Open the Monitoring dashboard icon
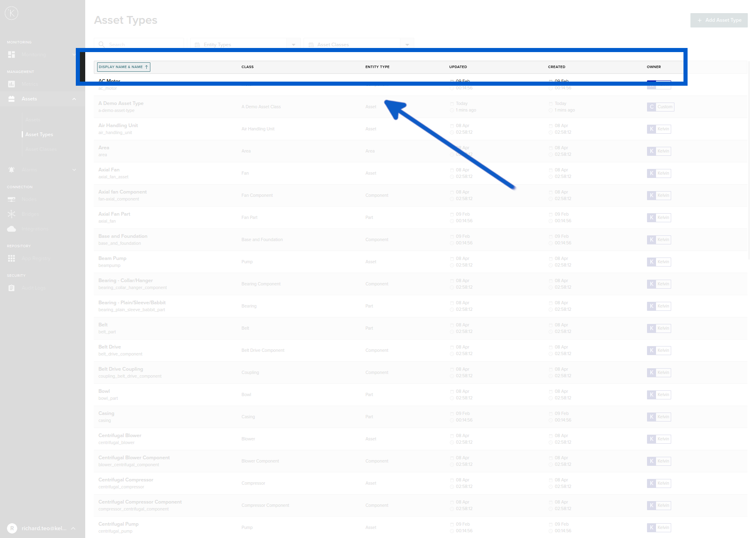 coord(11,55)
